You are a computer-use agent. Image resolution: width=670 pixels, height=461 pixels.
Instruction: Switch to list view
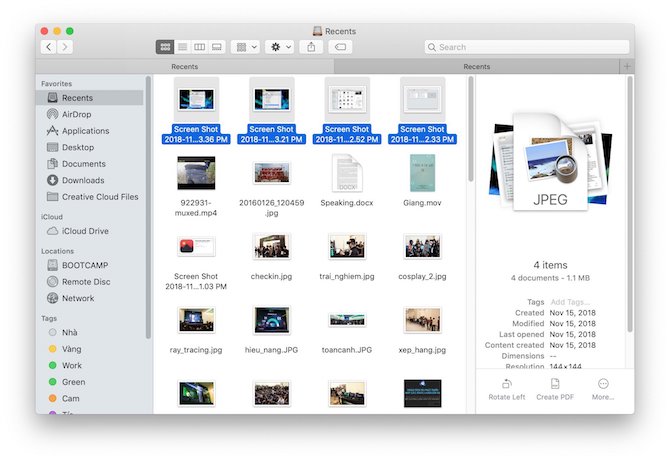(x=182, y=47)
